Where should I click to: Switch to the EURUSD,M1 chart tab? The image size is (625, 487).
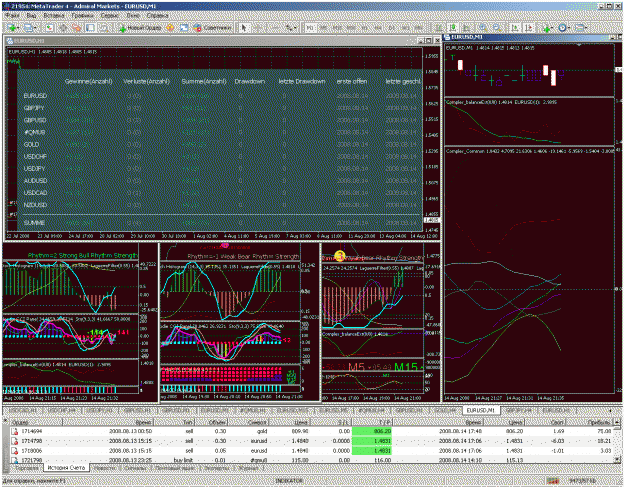(x=480, y=410)
